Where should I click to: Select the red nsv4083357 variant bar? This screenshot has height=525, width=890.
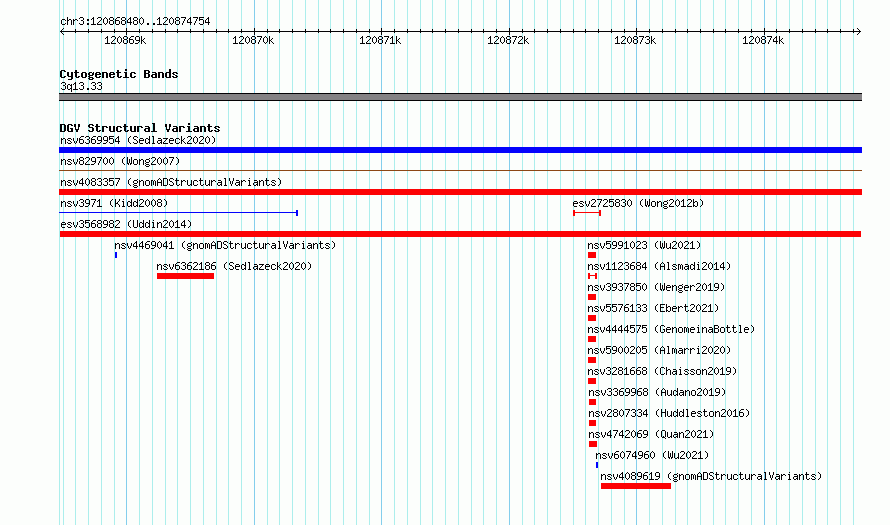(x=460, y=192)
